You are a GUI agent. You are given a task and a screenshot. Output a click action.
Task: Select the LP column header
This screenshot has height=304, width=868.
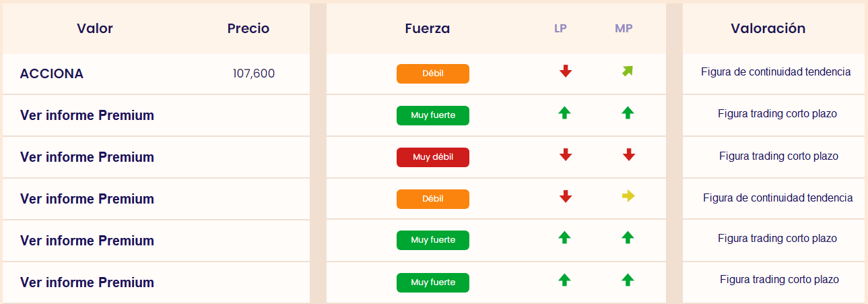coord(560,28)
